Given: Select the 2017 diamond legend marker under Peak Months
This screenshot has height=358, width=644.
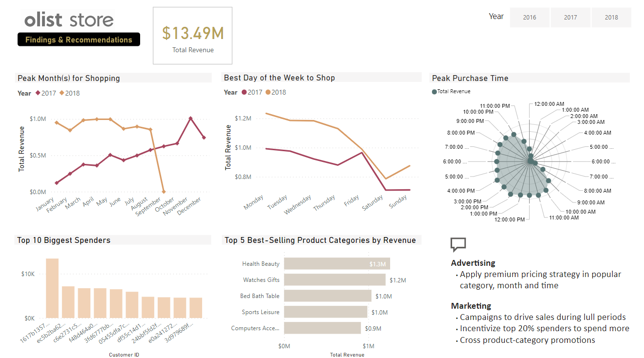Looking at the screenshot, I should point(38,93).
